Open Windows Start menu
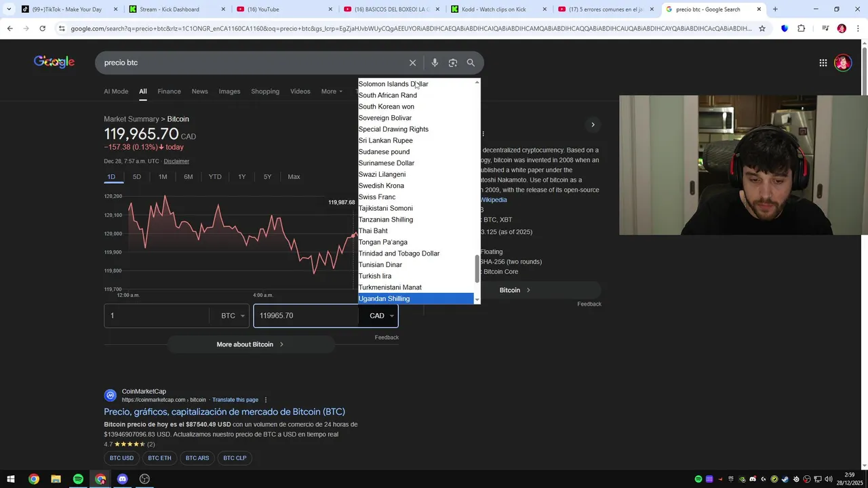Screen dimensions: 868x488 11,479
